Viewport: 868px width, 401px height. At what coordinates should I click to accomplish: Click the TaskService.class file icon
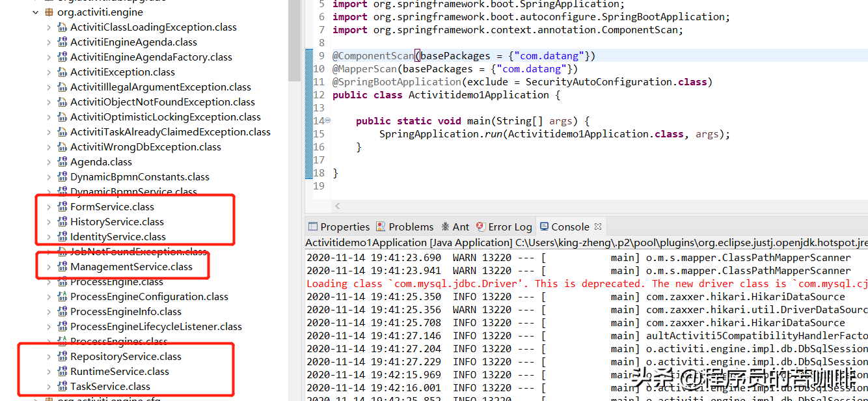(62, 387)
